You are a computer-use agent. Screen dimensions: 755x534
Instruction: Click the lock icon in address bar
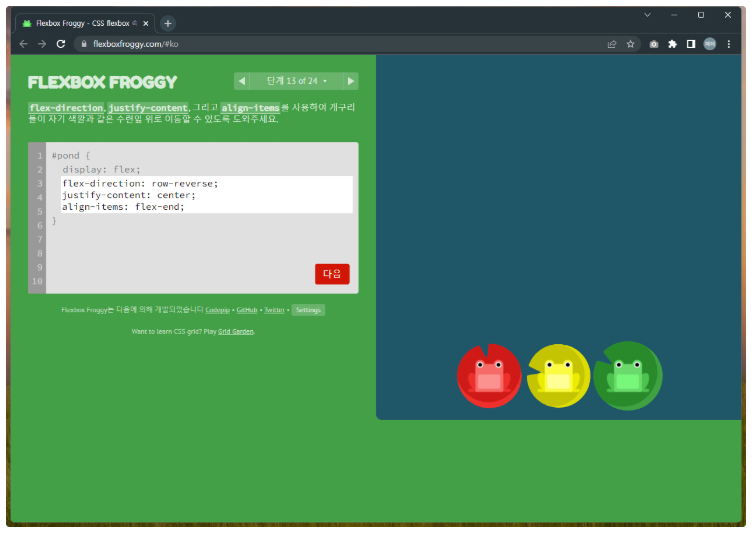pyautogui.click(x=84, y=44)
